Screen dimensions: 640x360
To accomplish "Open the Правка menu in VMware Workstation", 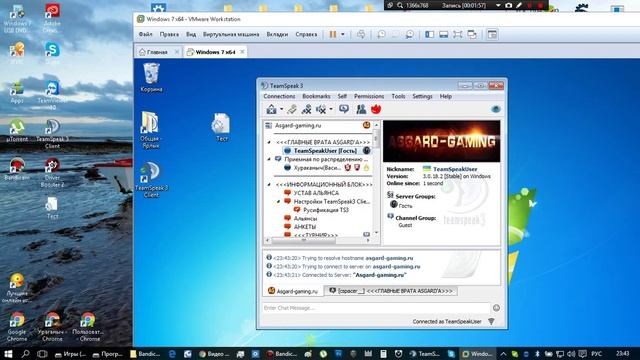I will tap(169, 34).
